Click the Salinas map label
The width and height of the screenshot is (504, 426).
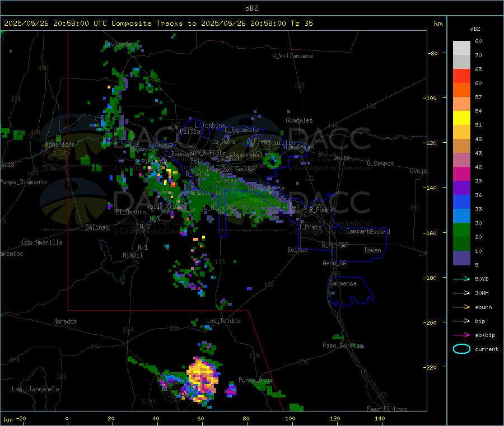point(97,227)
